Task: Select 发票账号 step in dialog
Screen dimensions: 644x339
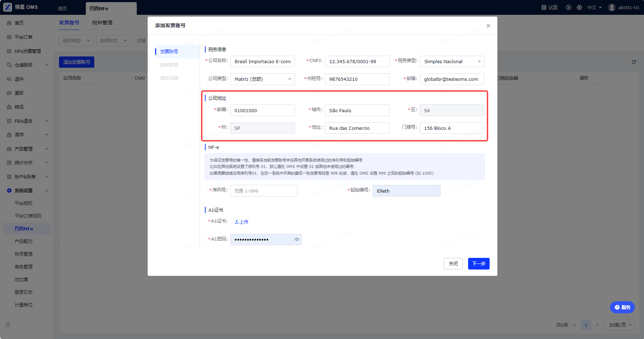Action: (x=177, y=52)
